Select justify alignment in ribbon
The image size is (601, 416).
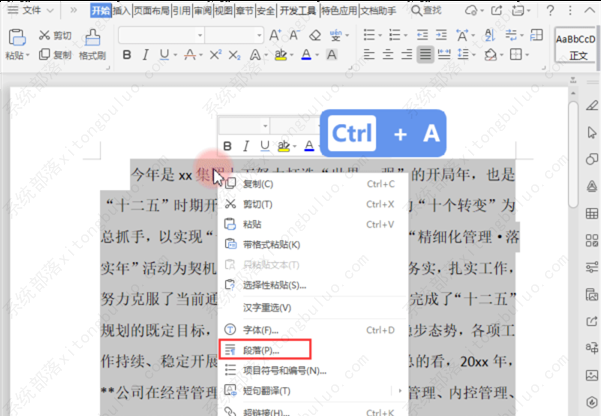point(425,55)
